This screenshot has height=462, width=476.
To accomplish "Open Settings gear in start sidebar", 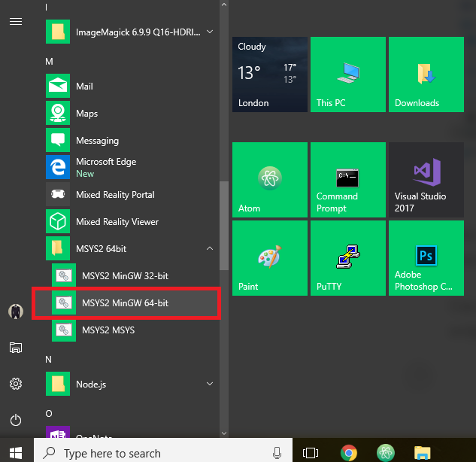I will (x=16, y=384).
